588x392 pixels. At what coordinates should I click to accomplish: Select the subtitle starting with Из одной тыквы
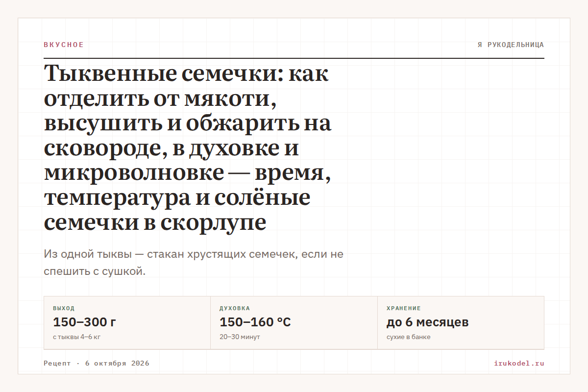pyautogui.click(x=194, y=263)
